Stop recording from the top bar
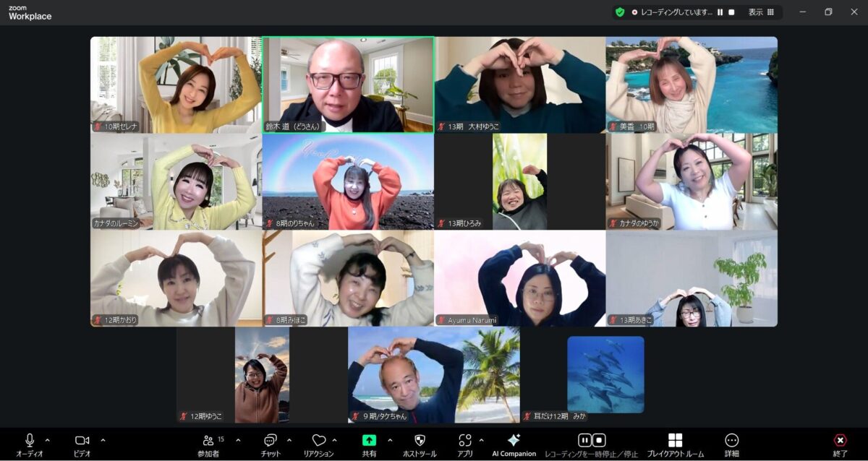 click(x=731, y=12)
